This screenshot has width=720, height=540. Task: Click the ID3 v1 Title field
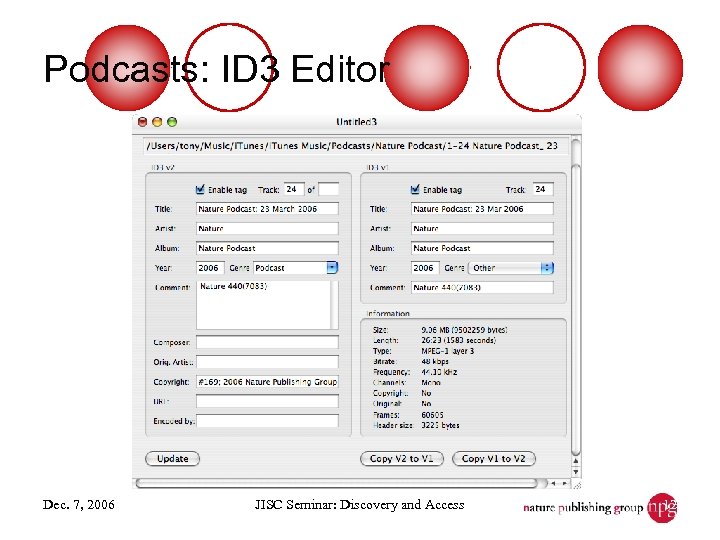[482, 208]
